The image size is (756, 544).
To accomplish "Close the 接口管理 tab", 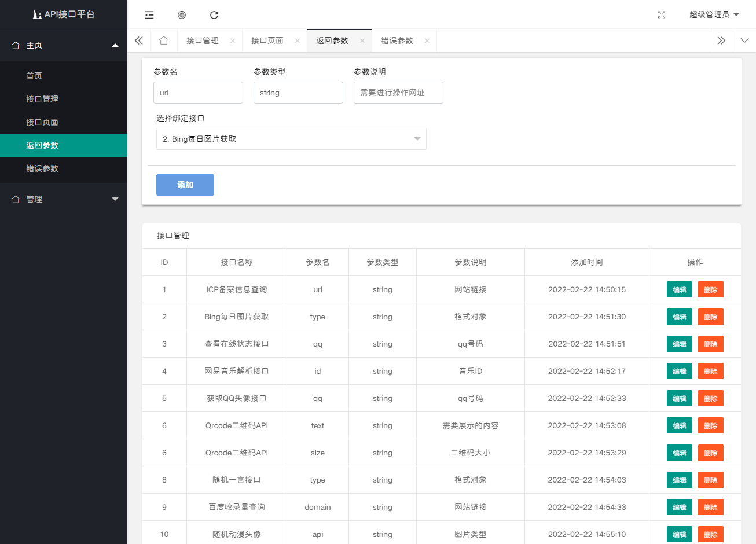I will [233, 41].
